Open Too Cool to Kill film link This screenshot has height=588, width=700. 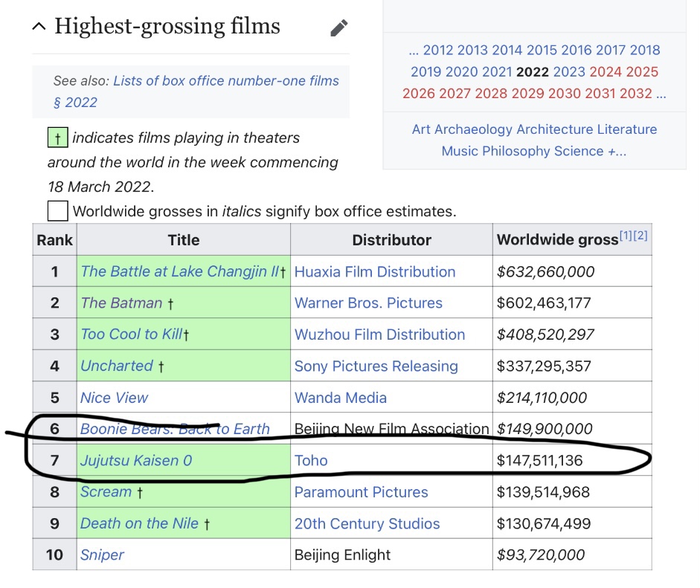pyautogui.click(x=132, y=335)
